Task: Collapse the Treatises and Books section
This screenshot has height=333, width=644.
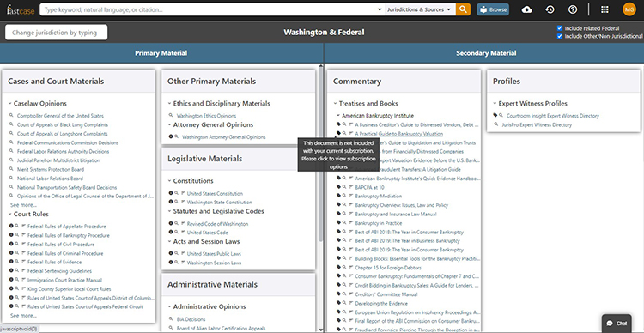Action: click(x=336, y=104)
